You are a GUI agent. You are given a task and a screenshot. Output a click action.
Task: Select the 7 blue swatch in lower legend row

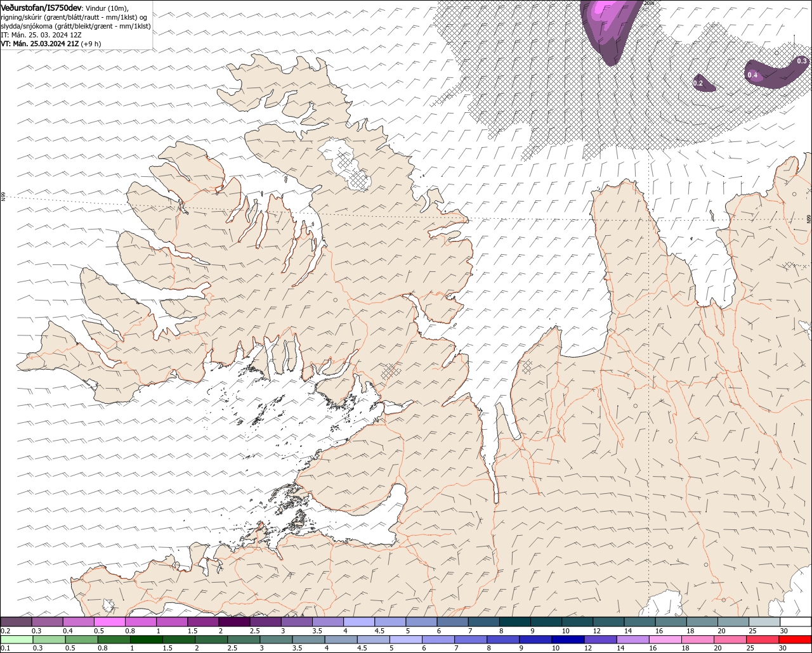coord(470,640)
